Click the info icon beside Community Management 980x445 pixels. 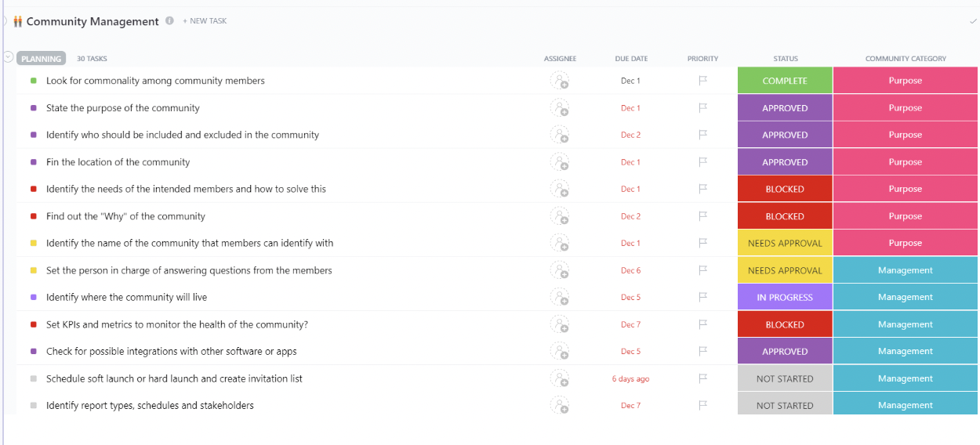(x=169, y=21)
